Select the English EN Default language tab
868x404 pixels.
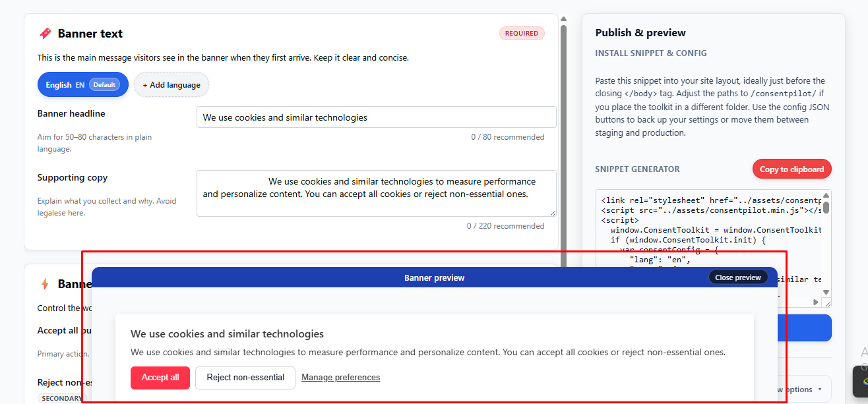point(82,84)
